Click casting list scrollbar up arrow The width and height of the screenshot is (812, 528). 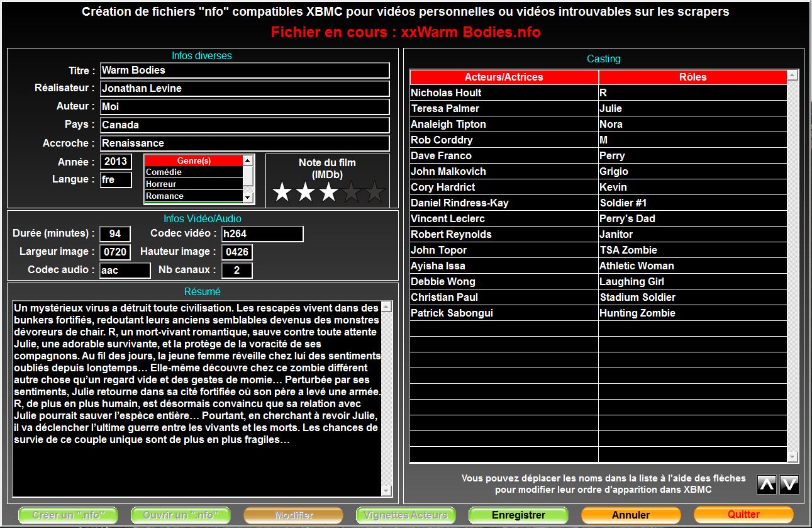793,76
